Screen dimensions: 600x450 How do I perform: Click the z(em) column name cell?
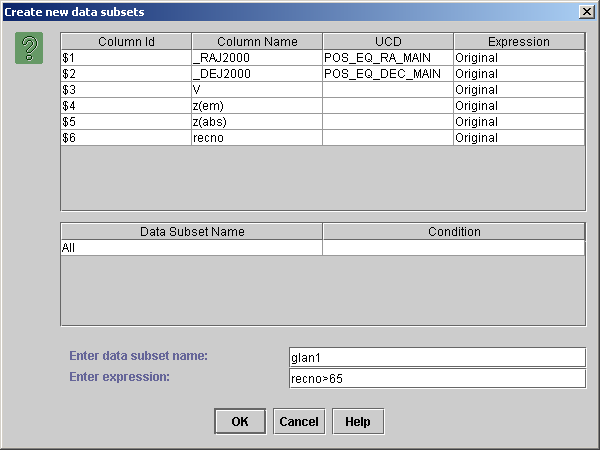click(x=257, y=106)
